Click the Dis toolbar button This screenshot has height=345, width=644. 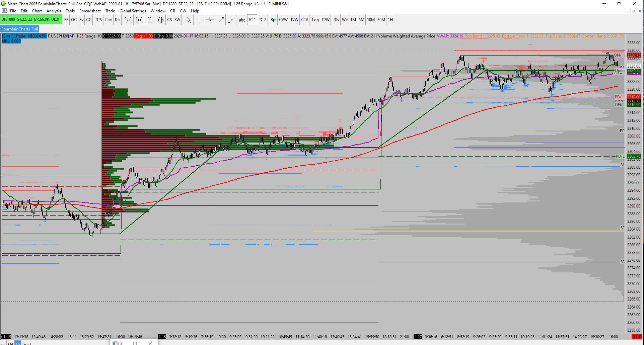(x=118, y=20)
